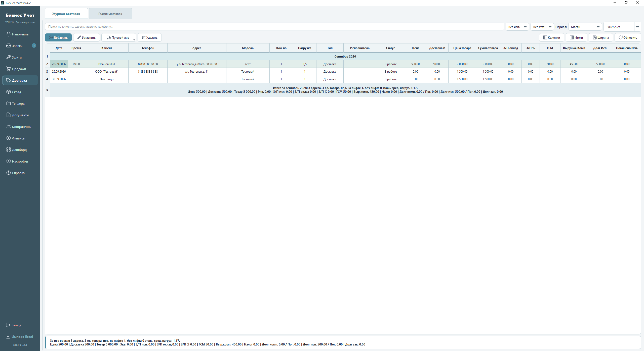Click the Изменить button
The height and width of the screenshot is (351, 644).
click(x=87, y=37)
